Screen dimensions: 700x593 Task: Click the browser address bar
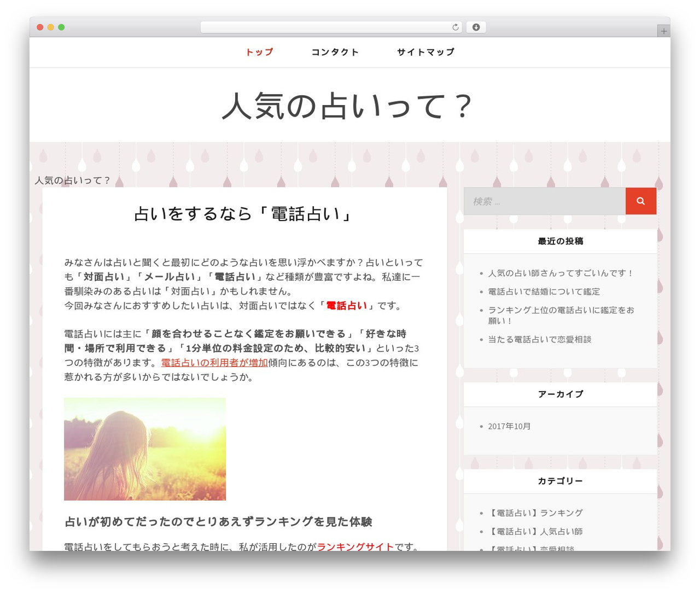[x=331, y=27]
